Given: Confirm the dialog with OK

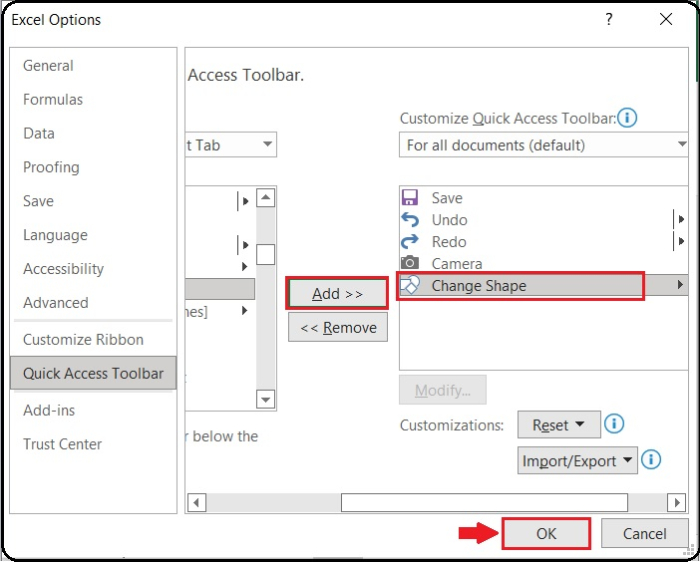Looking at the screenshot, I should tap(546, 533).
